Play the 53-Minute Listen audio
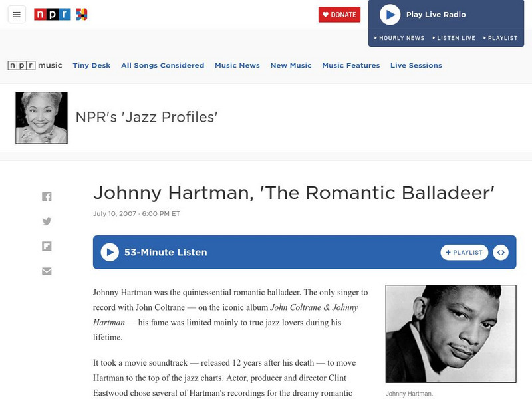Viewport: 532px width, 399px height. (110, 252)
